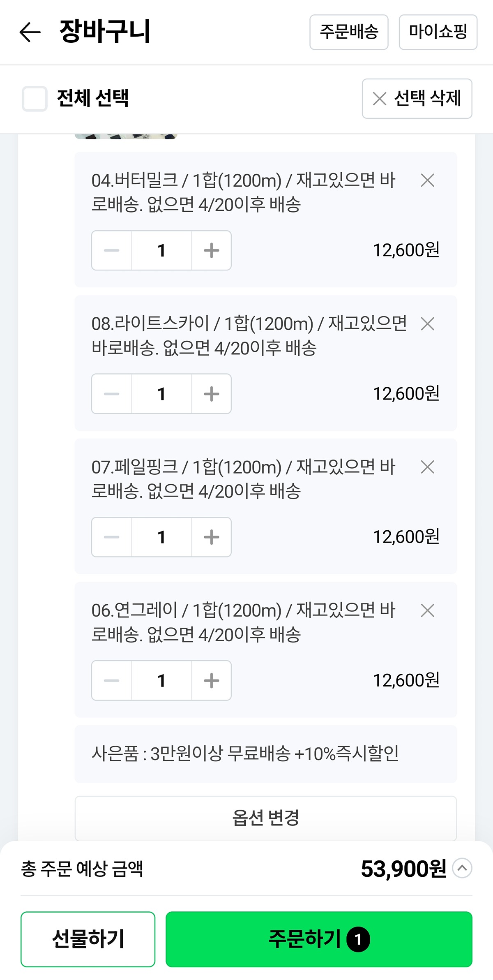The width and height of the screenshot is (493, 980).
Task: Remove the 06.연그레이 option with X
Action: click(x=428, y=610)
